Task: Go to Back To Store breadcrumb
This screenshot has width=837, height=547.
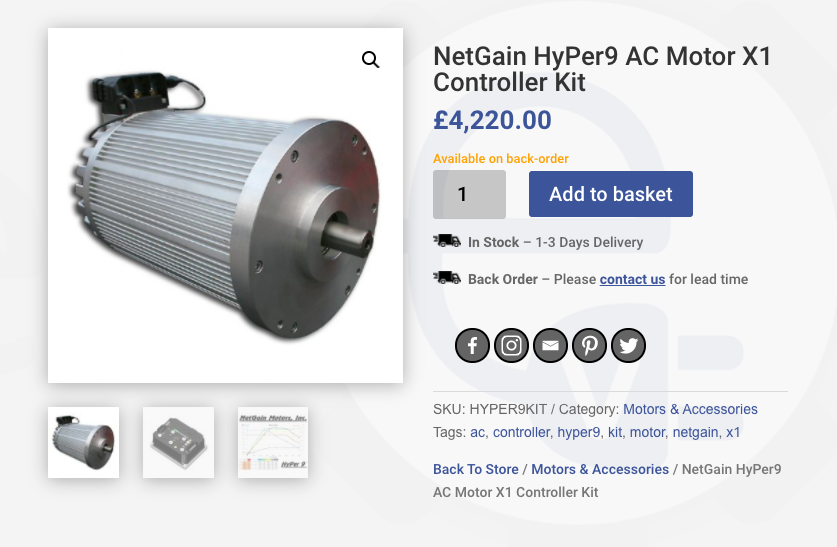Action: pos(475,469)
